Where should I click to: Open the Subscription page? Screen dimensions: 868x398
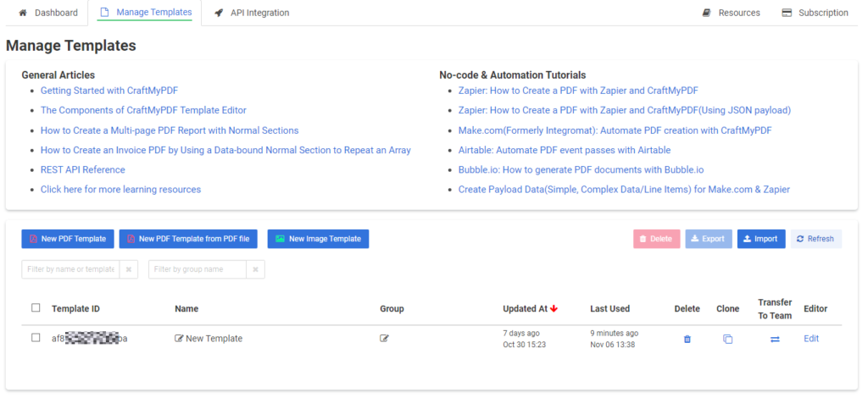[x=815, y=13]
